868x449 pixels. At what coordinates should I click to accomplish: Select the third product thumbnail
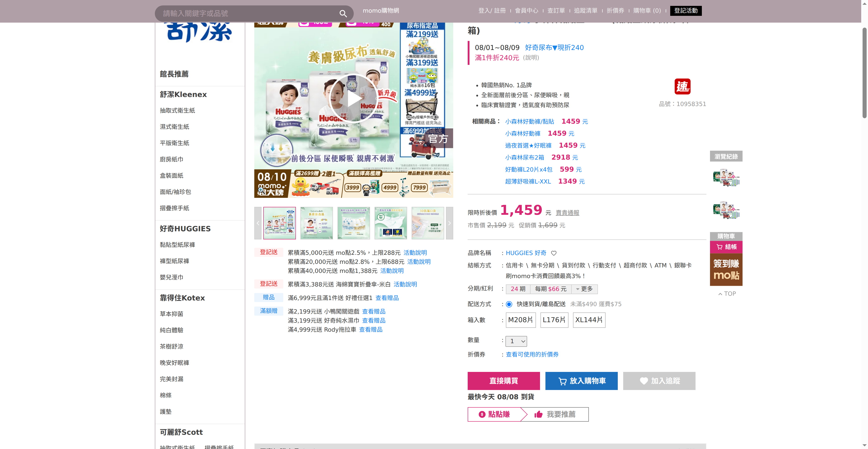[354, 223]
